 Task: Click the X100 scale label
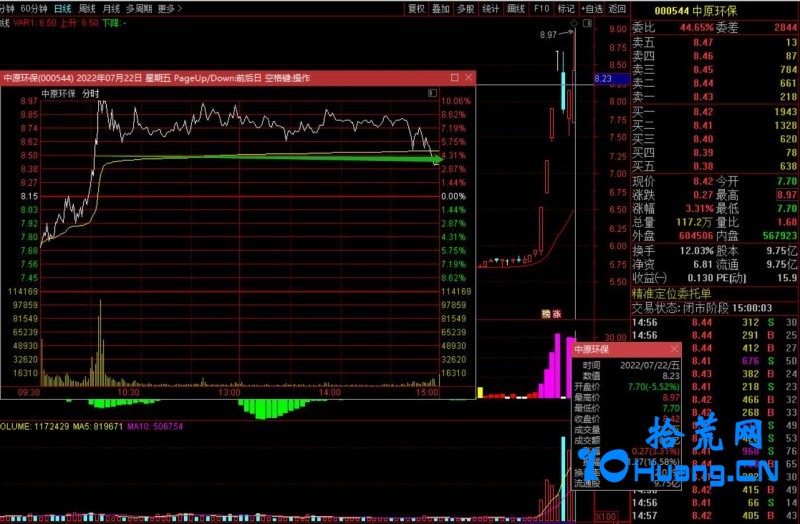point(606,516)
